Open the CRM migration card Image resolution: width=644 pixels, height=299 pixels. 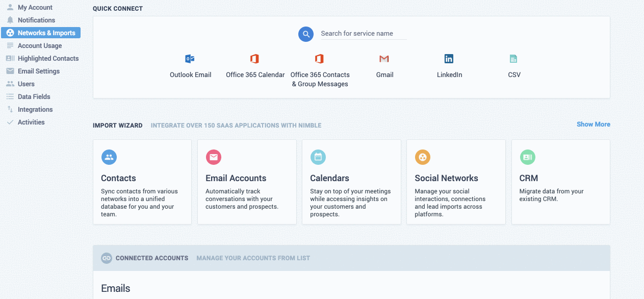click(561, 182)
